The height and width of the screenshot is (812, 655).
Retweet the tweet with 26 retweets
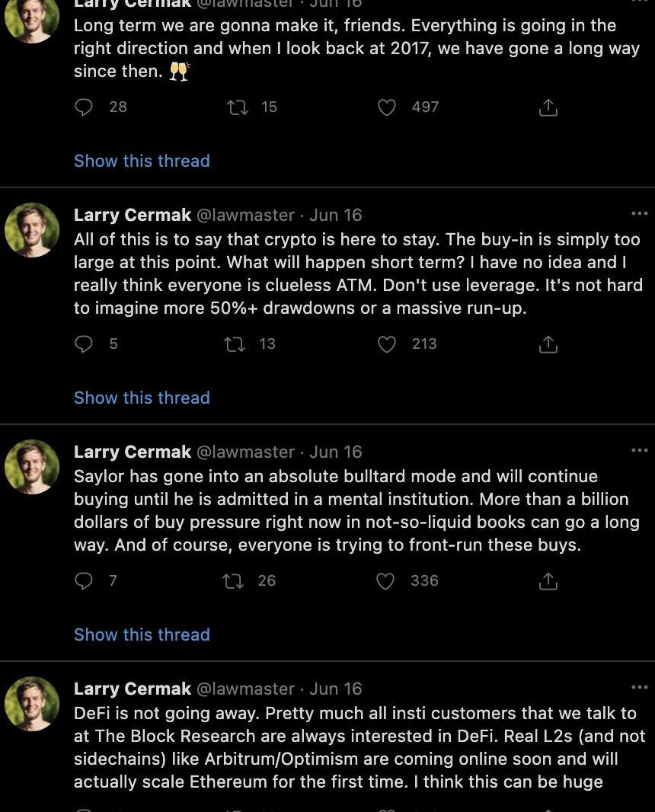point(232,581)
